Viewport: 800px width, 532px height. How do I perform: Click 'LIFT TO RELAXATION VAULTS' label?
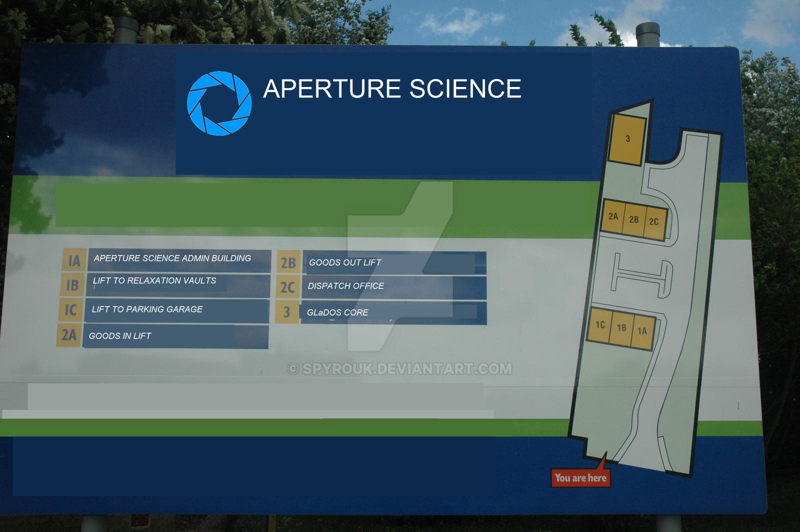pyautogui.click(x=154, y=280)
